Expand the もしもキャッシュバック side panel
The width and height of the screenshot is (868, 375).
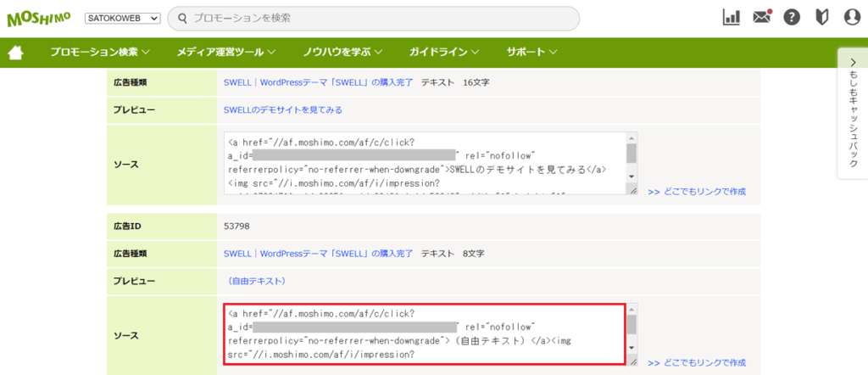click(x=853, y=113)
